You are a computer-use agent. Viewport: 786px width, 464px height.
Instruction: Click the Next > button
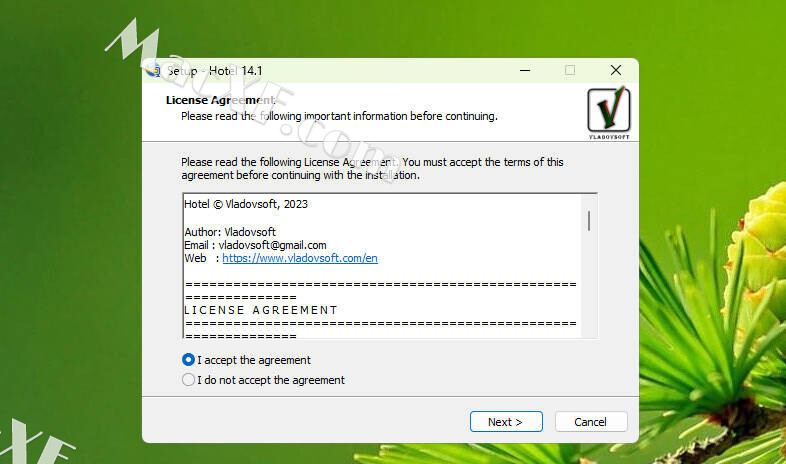tap(506, 422)
